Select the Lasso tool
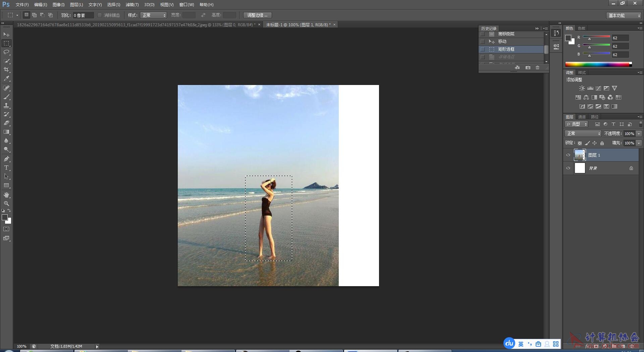 6,52
